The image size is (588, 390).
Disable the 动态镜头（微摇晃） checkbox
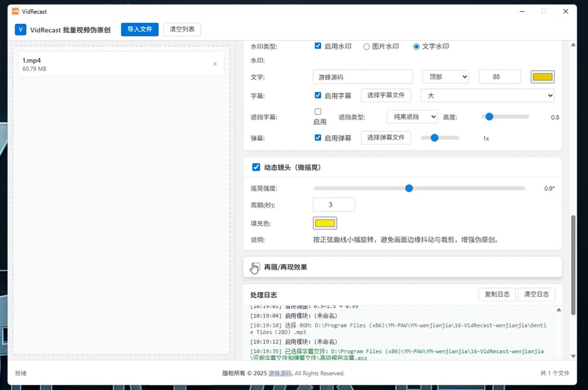256,167
